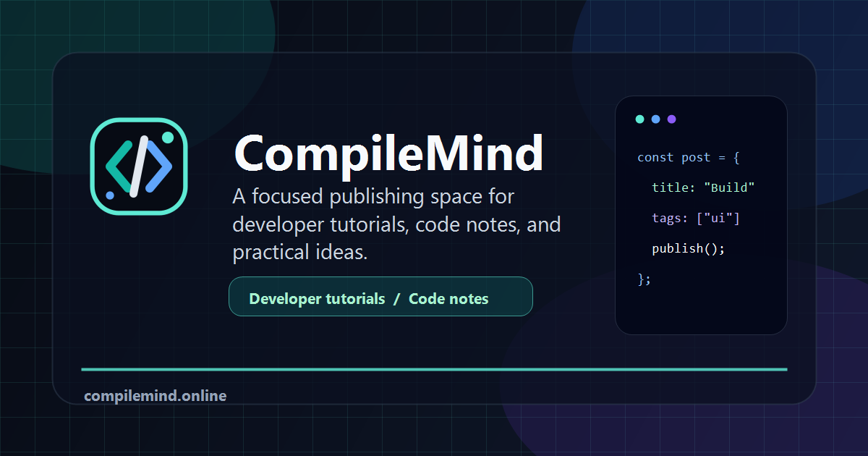
Task: Click the blue dot in code window
Action: pos(655,119)
